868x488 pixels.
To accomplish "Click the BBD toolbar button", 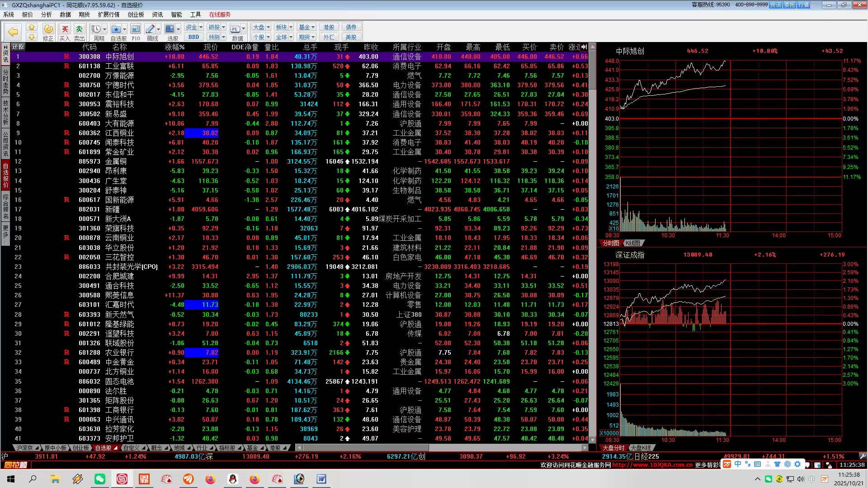I will [193, 37].
